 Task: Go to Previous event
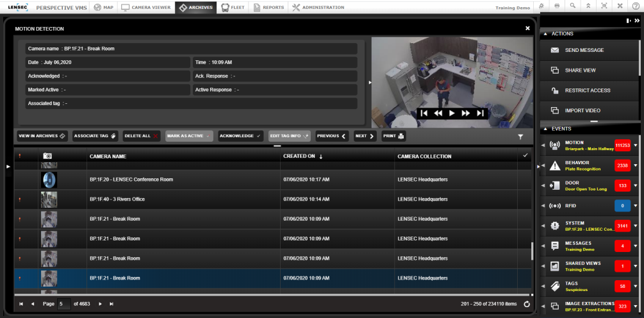click(x=332, y=136)
